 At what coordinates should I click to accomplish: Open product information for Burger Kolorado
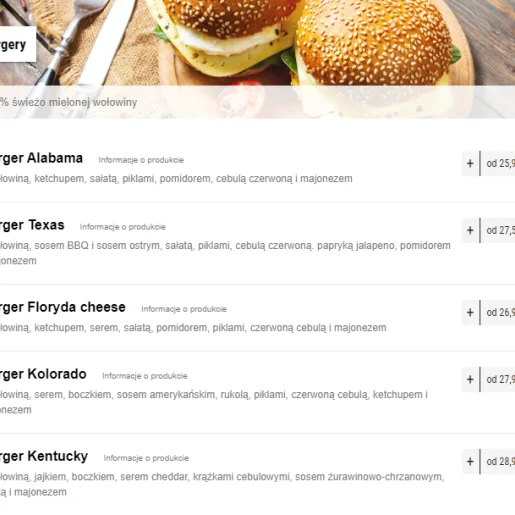145,376
